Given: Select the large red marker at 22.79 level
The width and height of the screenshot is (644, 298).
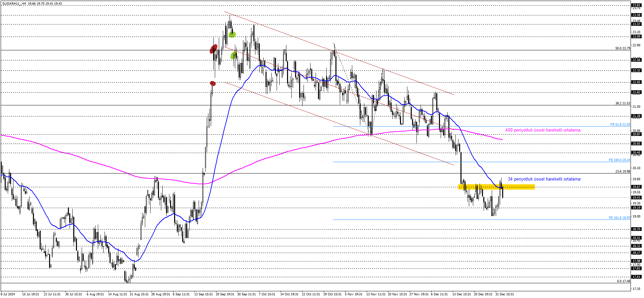Looking at the screenshot, I should (x=213, y=49).
